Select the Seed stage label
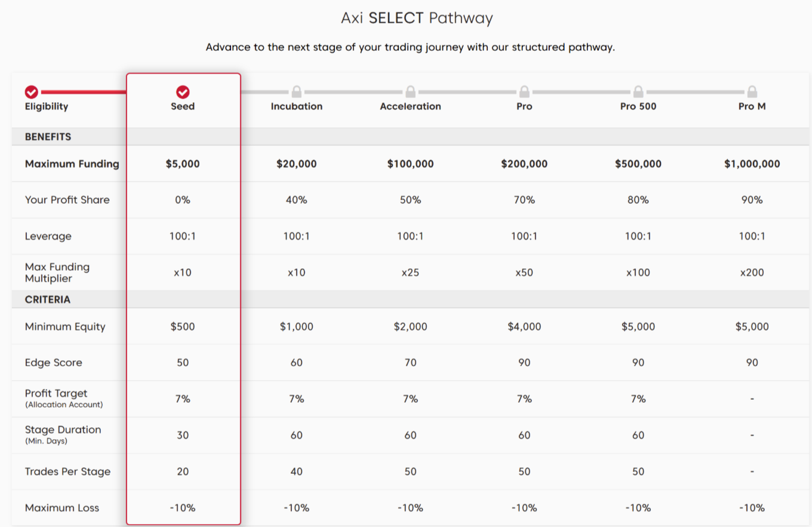This screenshot has height=527, width=812. (x=183, y=106)
